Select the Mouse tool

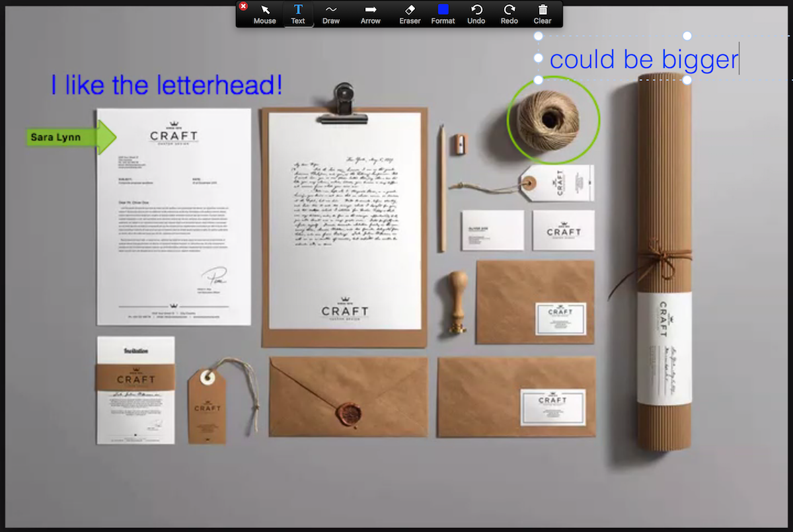point(264,13)
